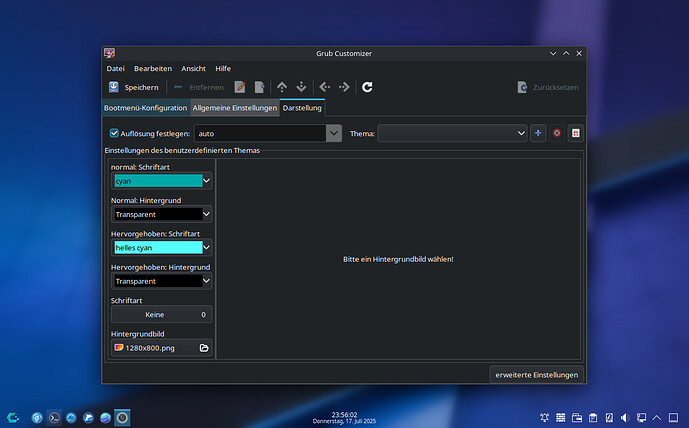
Task: Open the application launcher in taskbar
Action: click(13, 417)
